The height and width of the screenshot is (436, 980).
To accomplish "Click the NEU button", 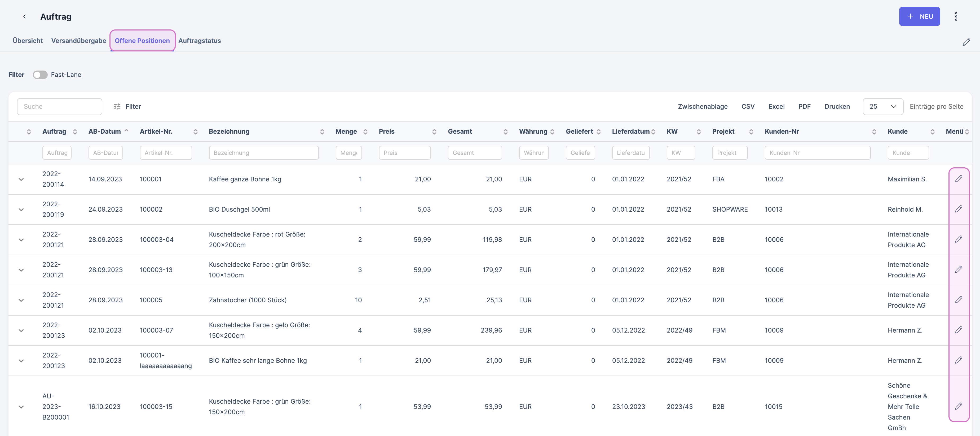I will 919,16.
